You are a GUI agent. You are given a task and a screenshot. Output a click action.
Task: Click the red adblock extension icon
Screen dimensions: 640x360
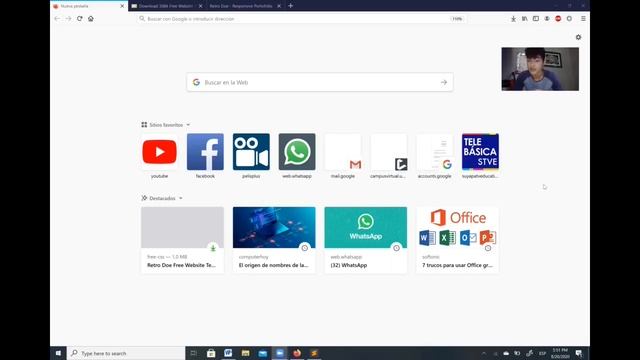(558, 19)
